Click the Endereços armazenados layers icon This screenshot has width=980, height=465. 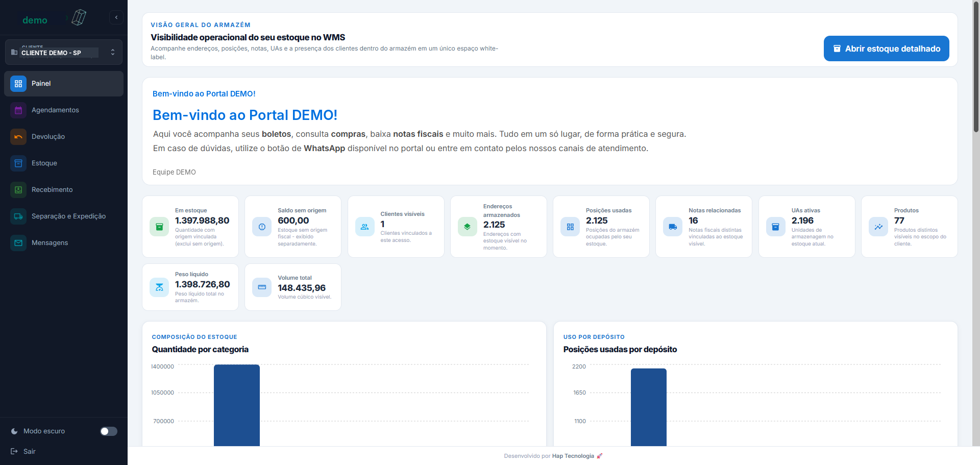pyautogui.click(x=468, y=227)
